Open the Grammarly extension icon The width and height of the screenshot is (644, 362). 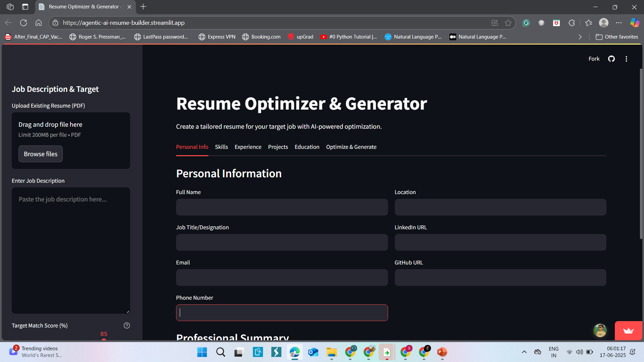point(526,23)
